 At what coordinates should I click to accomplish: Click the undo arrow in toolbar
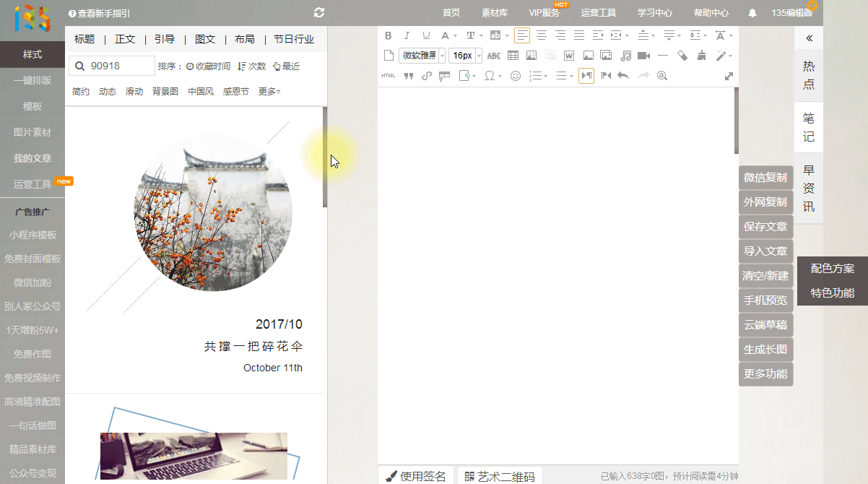[623, 76]
